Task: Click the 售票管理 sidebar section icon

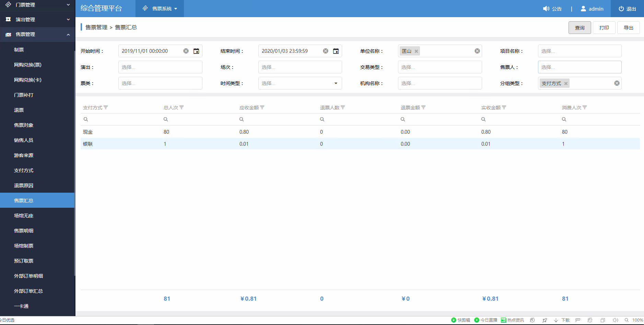Action: coord(8,34)
